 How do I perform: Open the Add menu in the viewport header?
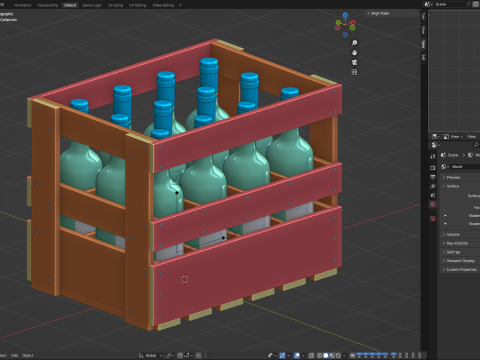tap(14, 355)
